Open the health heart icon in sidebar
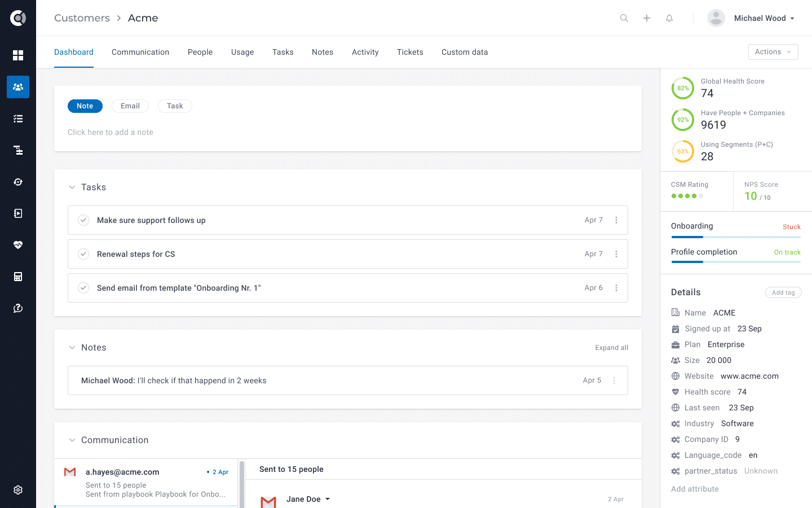This screenshot has height=508, width=812. coord(18,245)
